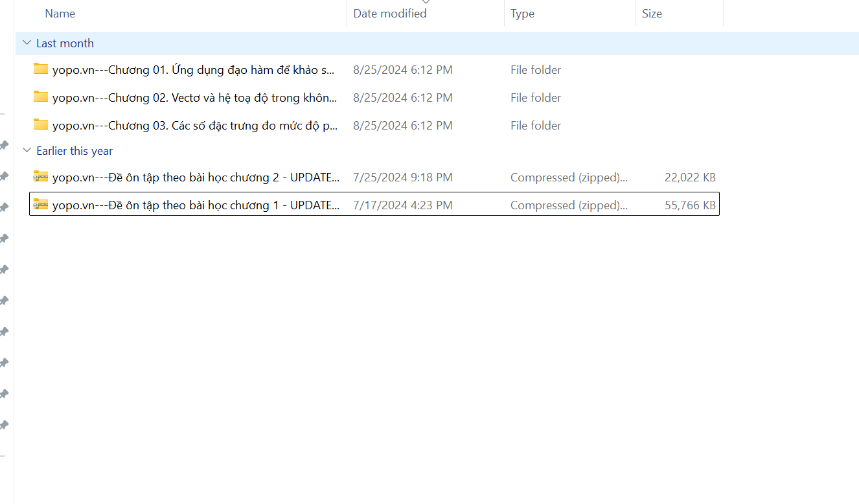Click the size value 22,022 KB
Viewport: 859px width, 504px height.
(690, 178)
